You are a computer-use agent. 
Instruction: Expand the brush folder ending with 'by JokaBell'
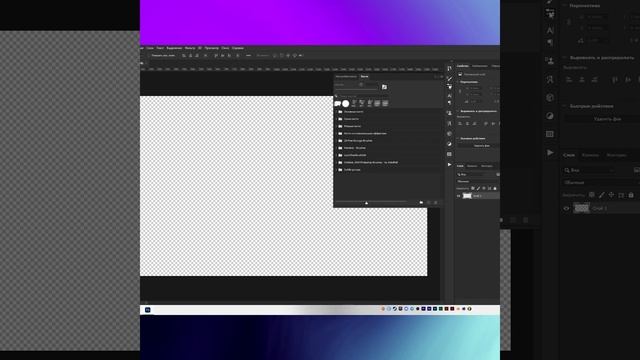pos(336,162)
